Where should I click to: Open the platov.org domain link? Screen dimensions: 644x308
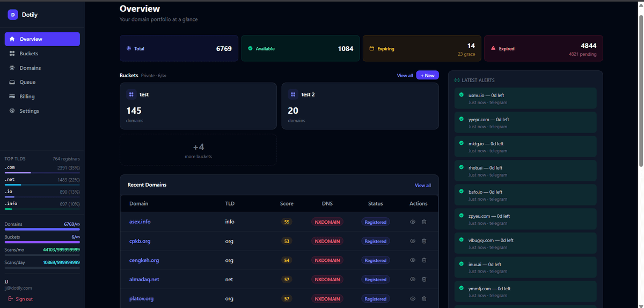142,299
